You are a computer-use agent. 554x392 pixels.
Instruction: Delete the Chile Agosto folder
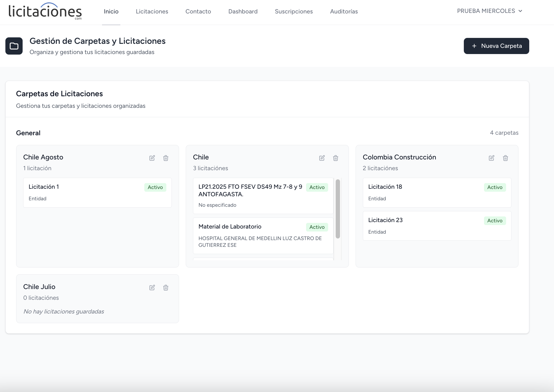(166, 158)
